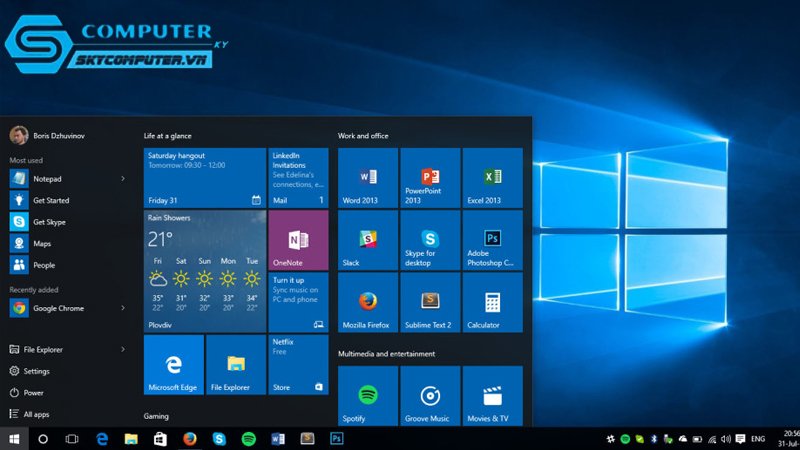
Task: Expand the Notepad jump list arrow
Action: (x=123, y=179)
